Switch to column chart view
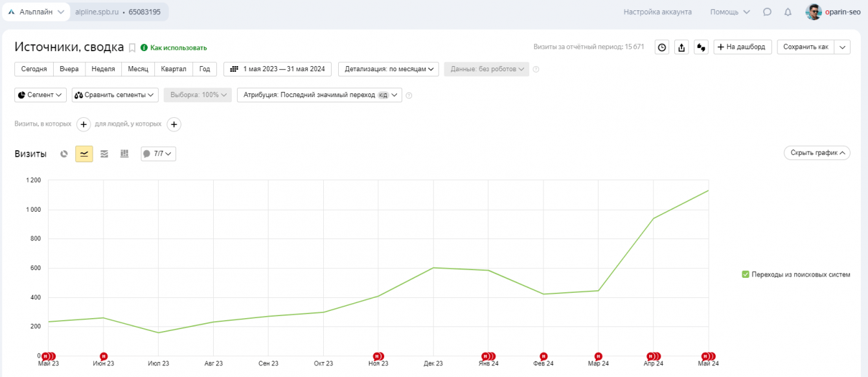 [x=124, y=154]
